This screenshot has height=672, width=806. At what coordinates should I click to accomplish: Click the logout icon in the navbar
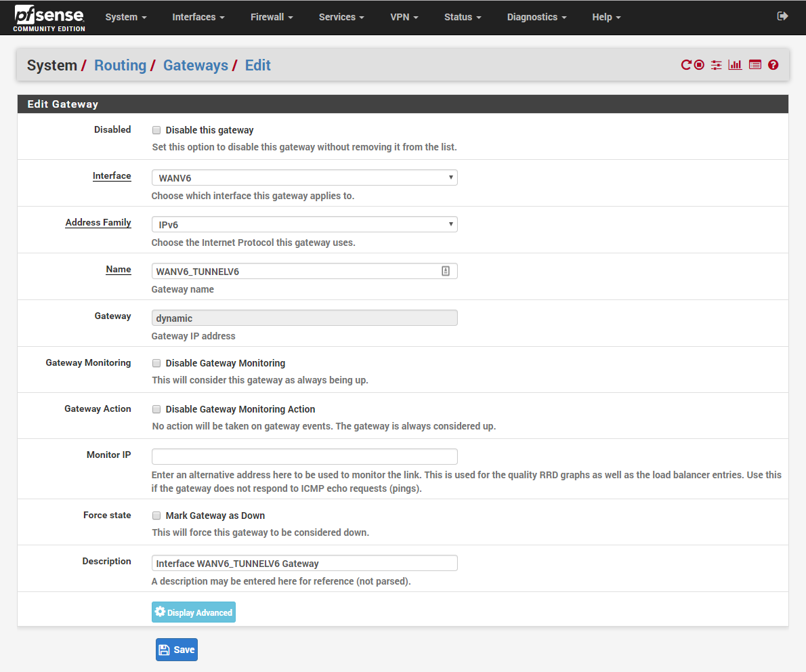pyautogui.click(x=782, y=16)
